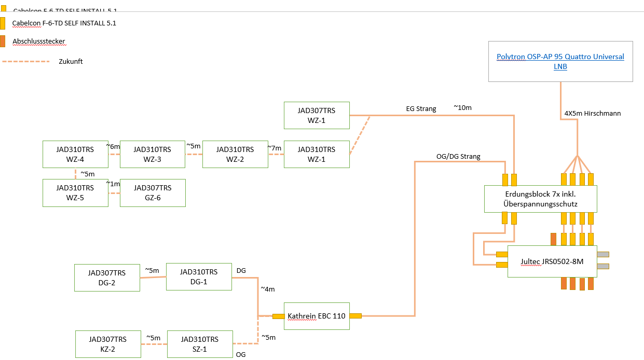Click the JAD307TRS GZ-6 box
Viewport: 644px width, 360px height.
tap(153, 193)
